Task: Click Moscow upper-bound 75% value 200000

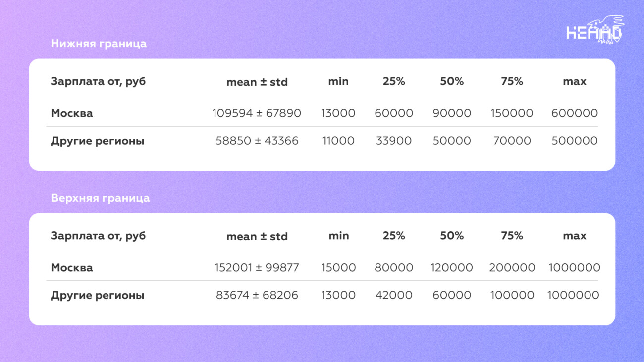Action: click(512, 268)
